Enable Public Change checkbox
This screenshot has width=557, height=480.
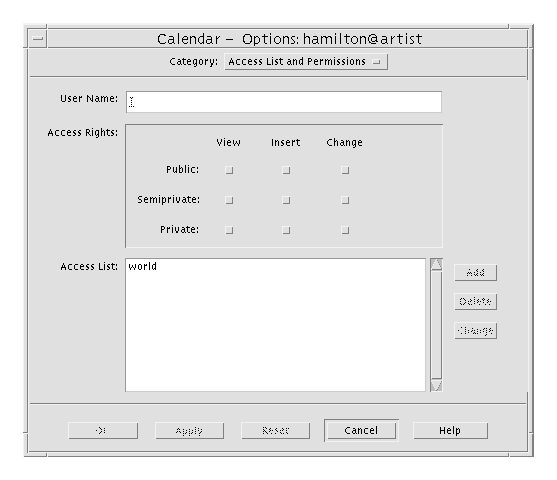click(x=345, y=170)
